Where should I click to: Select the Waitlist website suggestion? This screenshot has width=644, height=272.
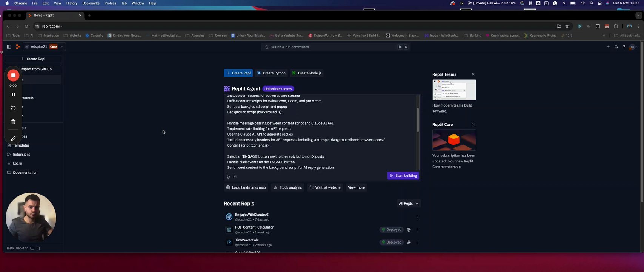pyautogui.click(x=325, y=187)
